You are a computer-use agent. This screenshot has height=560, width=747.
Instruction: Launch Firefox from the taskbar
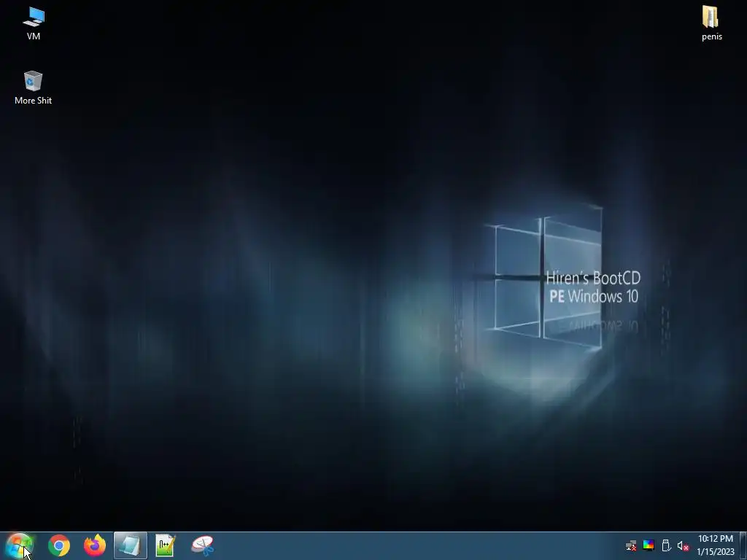(x=95, y=545)
